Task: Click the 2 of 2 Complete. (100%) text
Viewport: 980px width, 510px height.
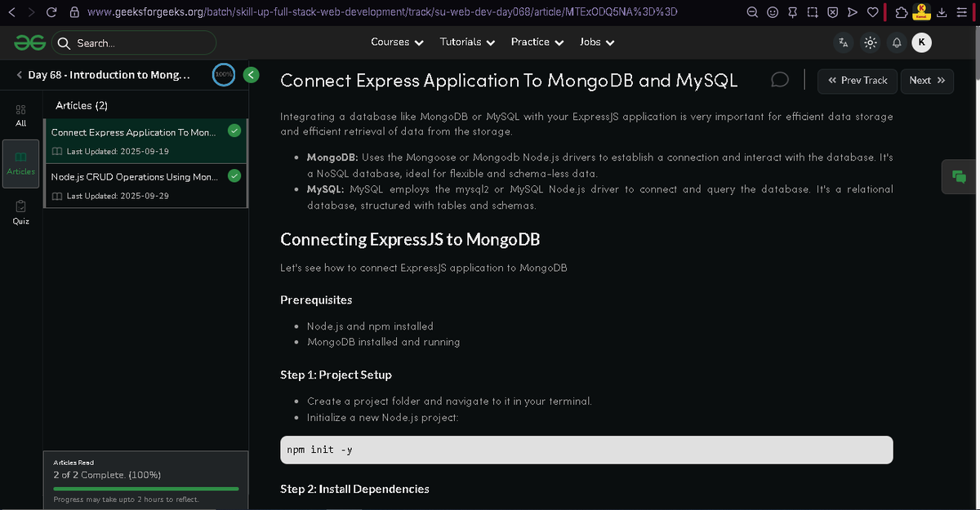Action: pos(107,475)
